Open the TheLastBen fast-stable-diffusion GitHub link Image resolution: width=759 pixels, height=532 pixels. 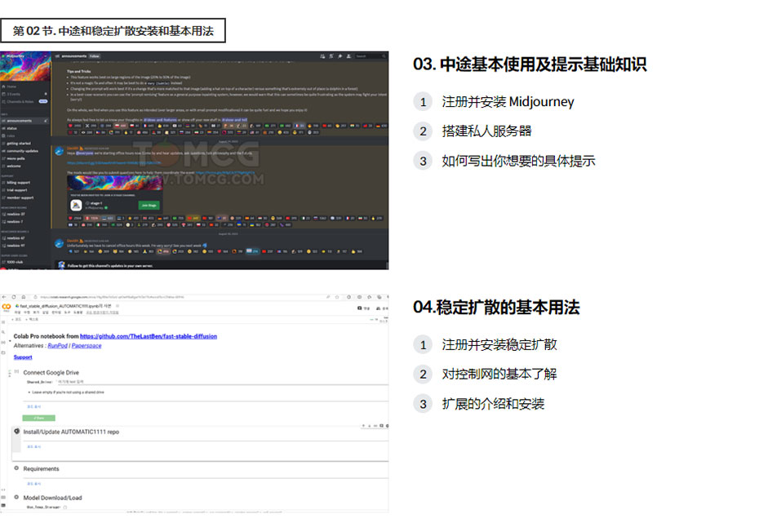(x=149, y=336)
